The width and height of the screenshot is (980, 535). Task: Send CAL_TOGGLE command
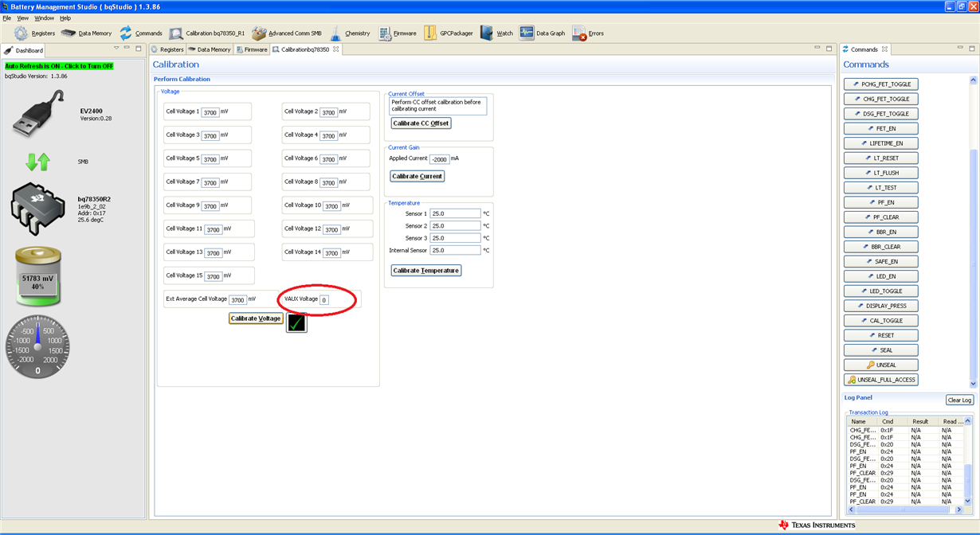(x=881, y=321)
